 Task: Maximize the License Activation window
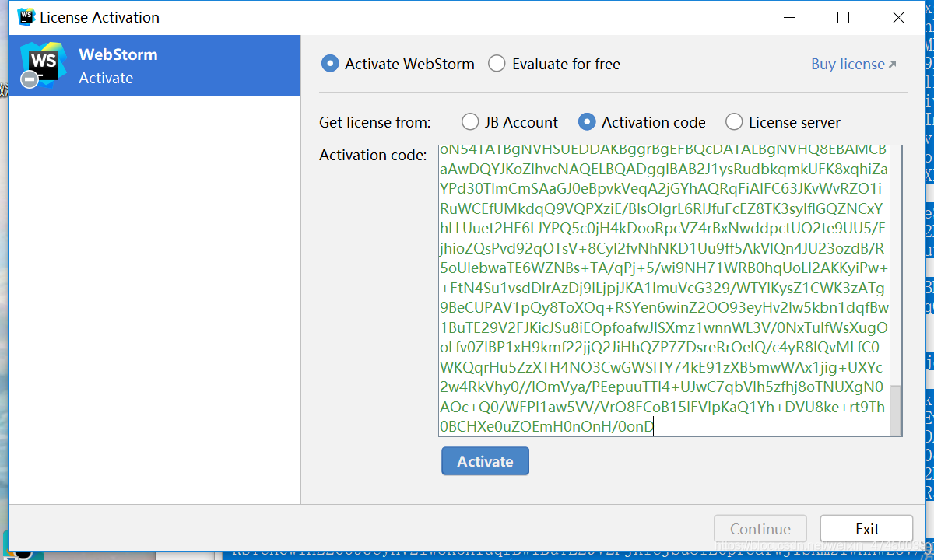[x=843, y=17]
